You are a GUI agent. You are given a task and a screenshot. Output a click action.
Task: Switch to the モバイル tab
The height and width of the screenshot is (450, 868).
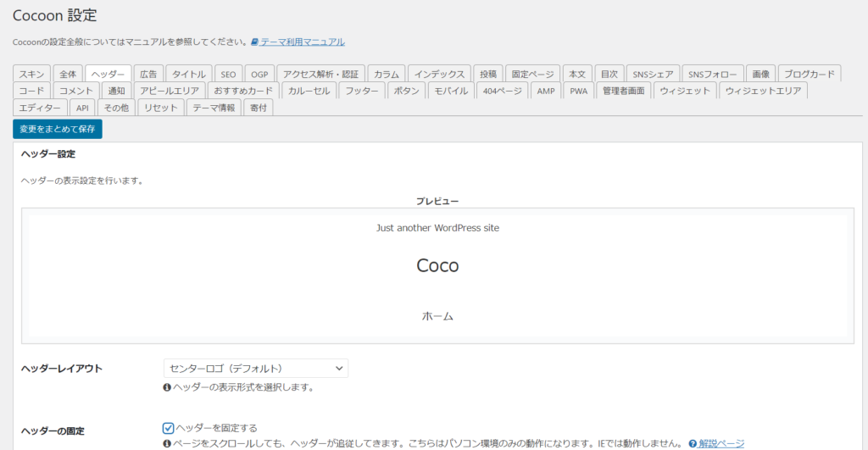pos(451,91)
